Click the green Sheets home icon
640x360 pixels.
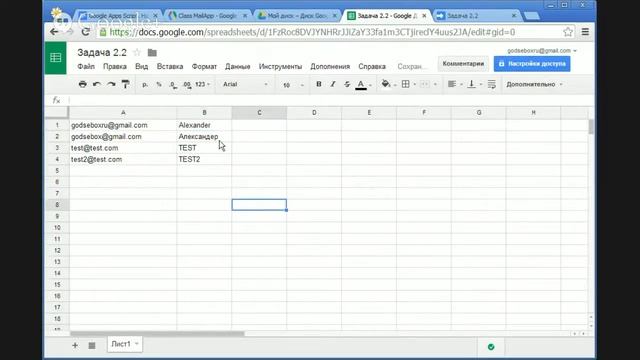click(56, 58)
